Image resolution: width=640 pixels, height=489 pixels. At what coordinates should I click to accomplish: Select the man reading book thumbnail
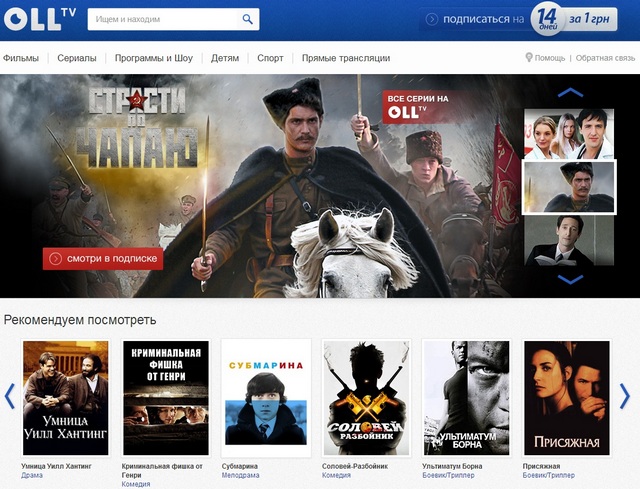coord(569,240)
